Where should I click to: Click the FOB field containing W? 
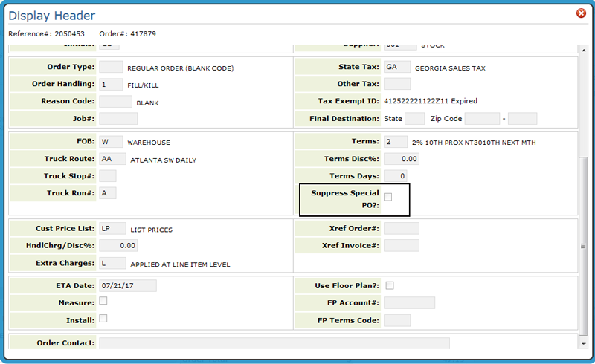[x=111, y=142]
